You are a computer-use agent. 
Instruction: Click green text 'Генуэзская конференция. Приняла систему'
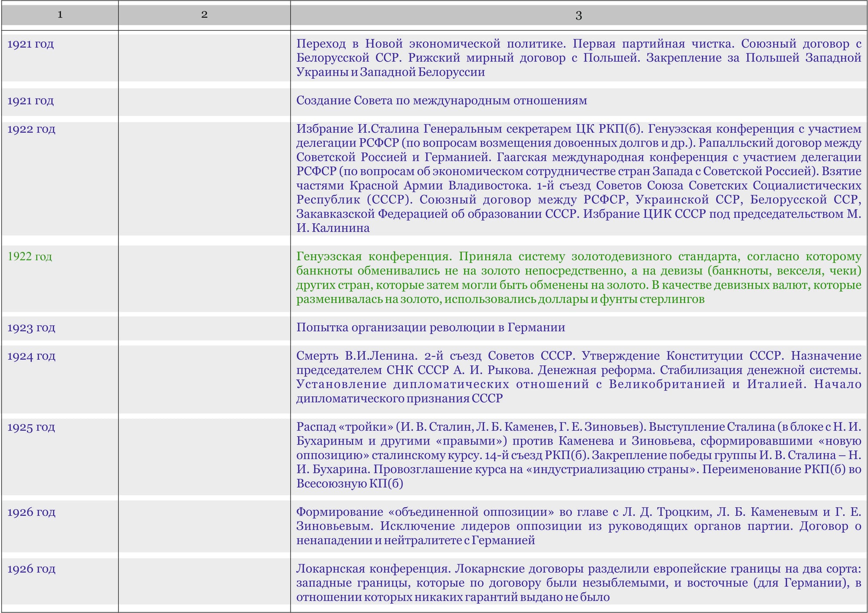click(x=431, y=256)
